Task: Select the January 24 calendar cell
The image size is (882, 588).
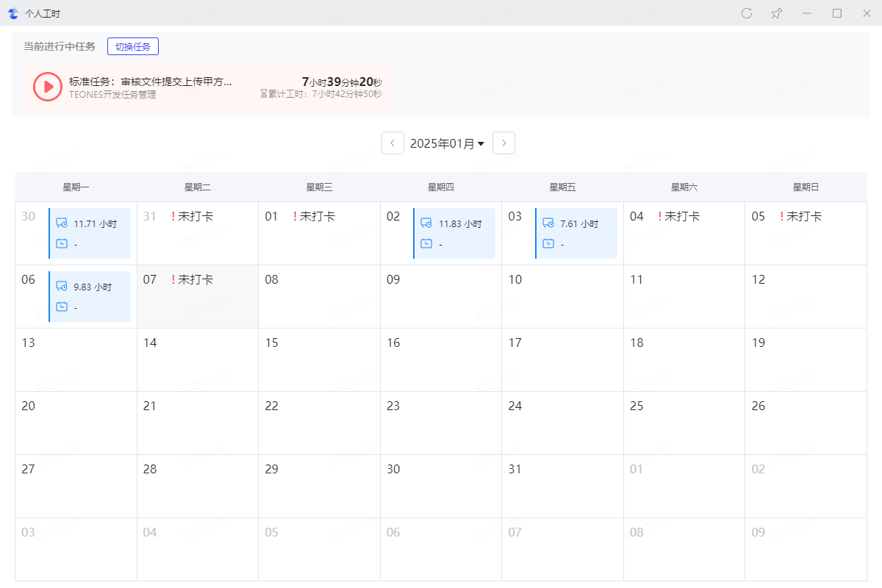Action: 562,423
